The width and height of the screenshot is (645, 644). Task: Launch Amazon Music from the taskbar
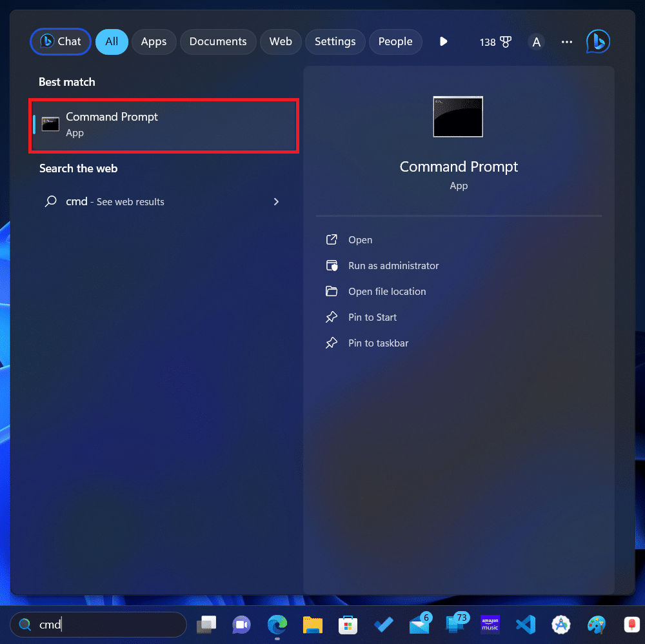point(490,625)
